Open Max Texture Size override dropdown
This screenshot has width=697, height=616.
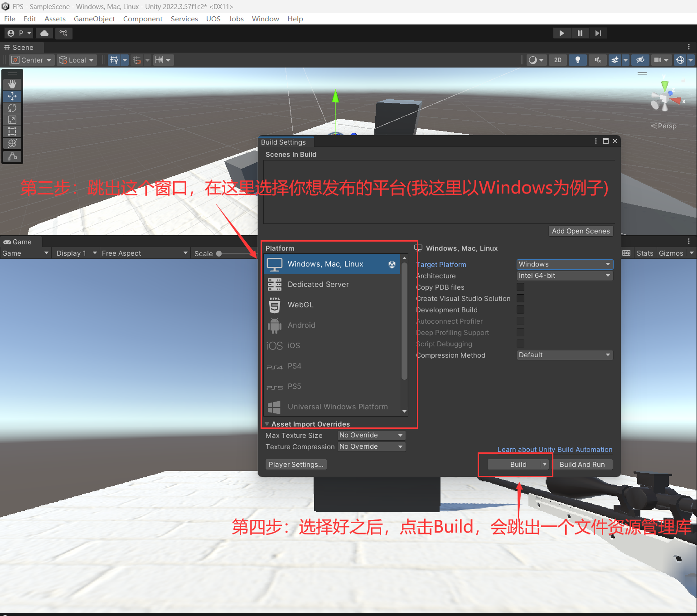pos(372,435)
